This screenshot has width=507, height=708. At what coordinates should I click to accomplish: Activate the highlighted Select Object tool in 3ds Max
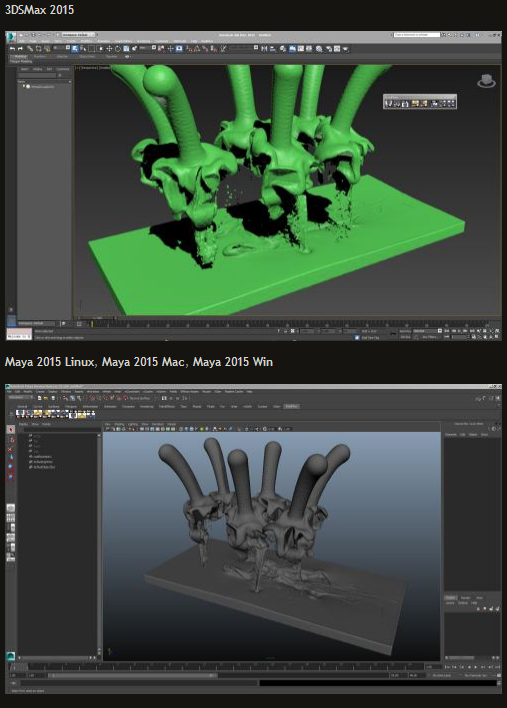click(x=75, y=48)
